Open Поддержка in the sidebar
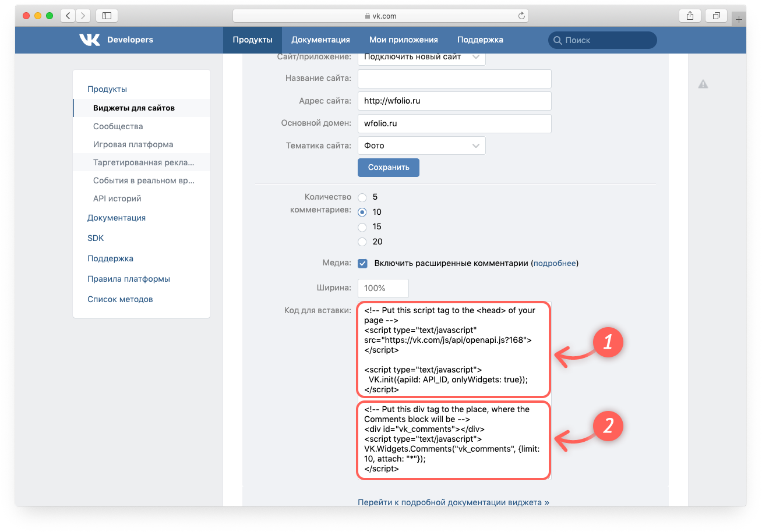Viewport: 762px width, 532px height. tap(110, 258)
